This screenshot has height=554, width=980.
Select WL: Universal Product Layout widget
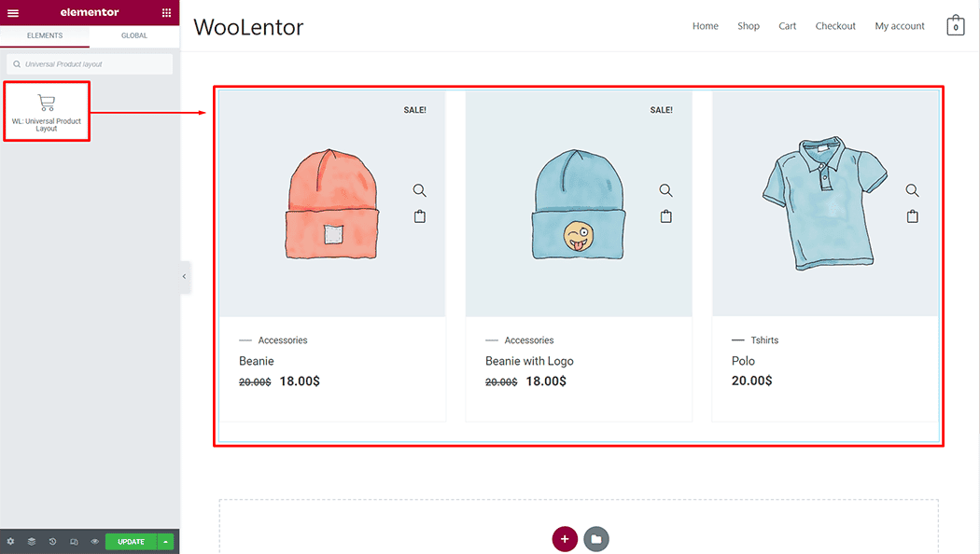(47, 111)
